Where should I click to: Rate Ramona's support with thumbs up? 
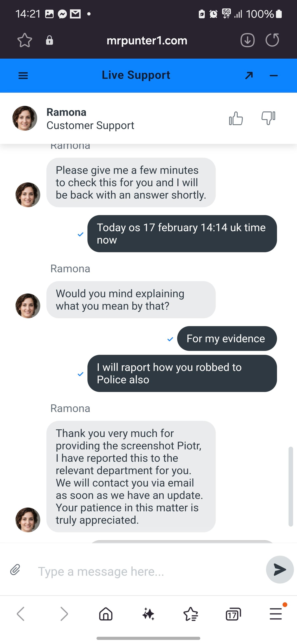236,118
